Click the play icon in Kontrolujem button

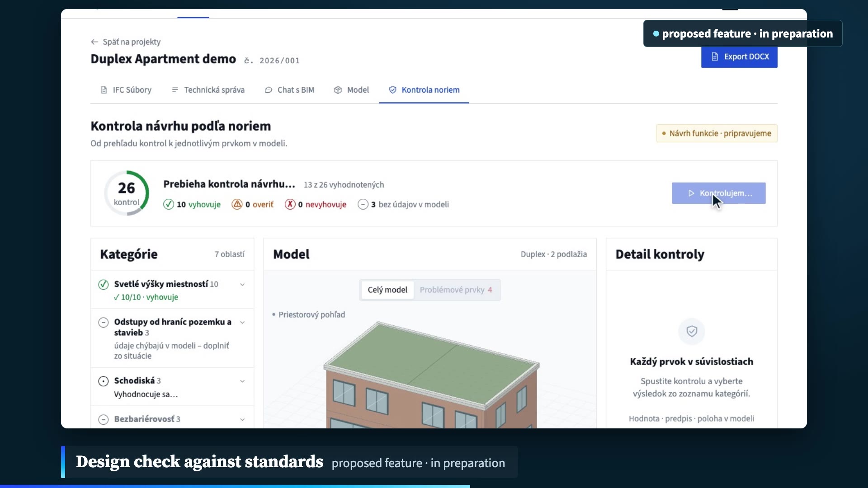[691, 193]
